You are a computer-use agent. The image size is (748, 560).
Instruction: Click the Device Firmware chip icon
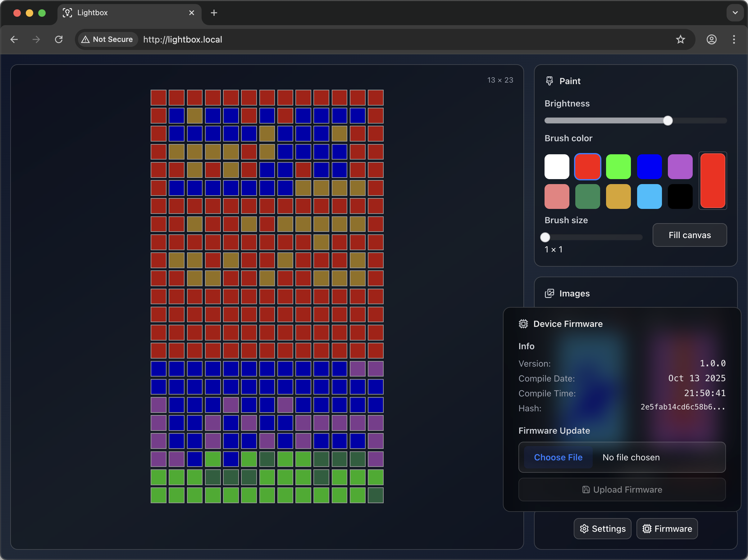523,323
